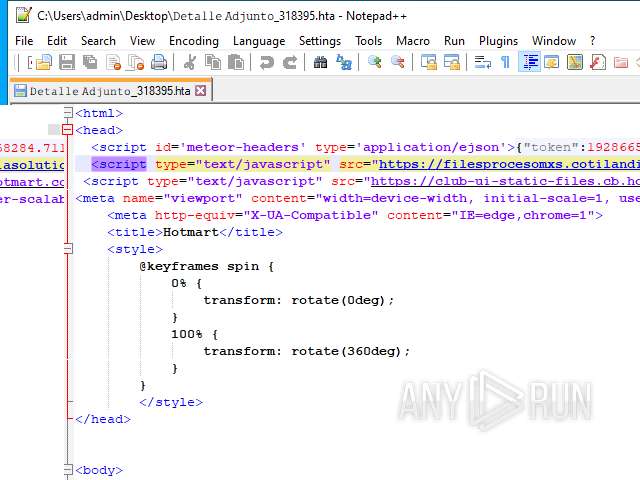
Task: Show the Document Map panel icon
Action: tap(575, 62)
